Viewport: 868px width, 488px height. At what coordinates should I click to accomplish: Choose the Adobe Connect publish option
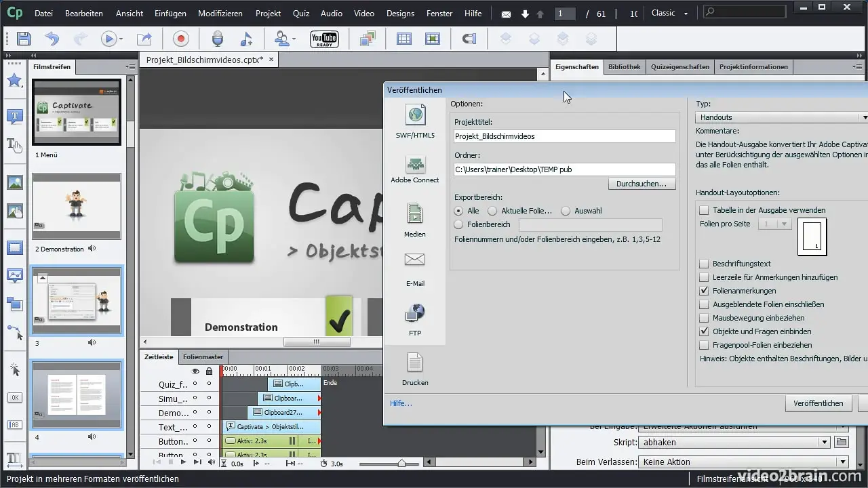(x=415, y=169)
